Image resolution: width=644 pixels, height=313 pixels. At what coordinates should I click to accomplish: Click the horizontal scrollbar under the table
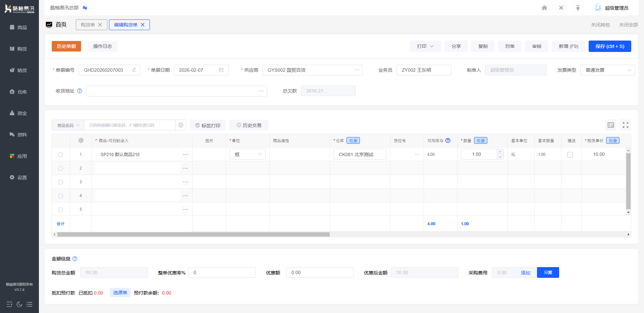(193, 235)
